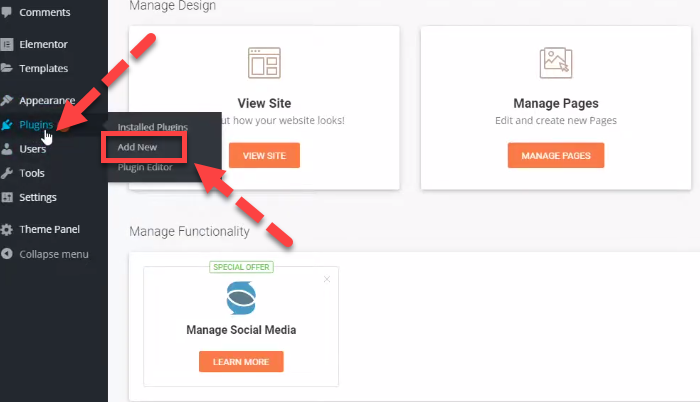Dismiss the Manage Social Media offer card
This screenshot has width=700, height=402.
point(327,279)
